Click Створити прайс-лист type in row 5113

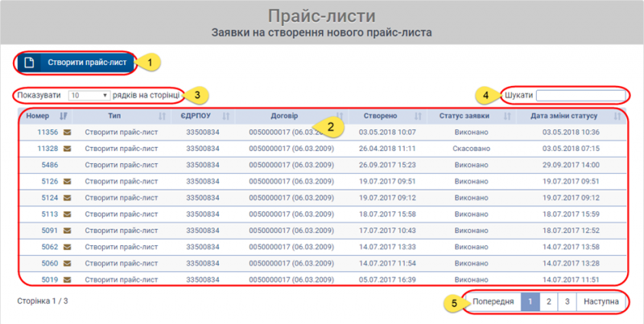click(122, 214)
